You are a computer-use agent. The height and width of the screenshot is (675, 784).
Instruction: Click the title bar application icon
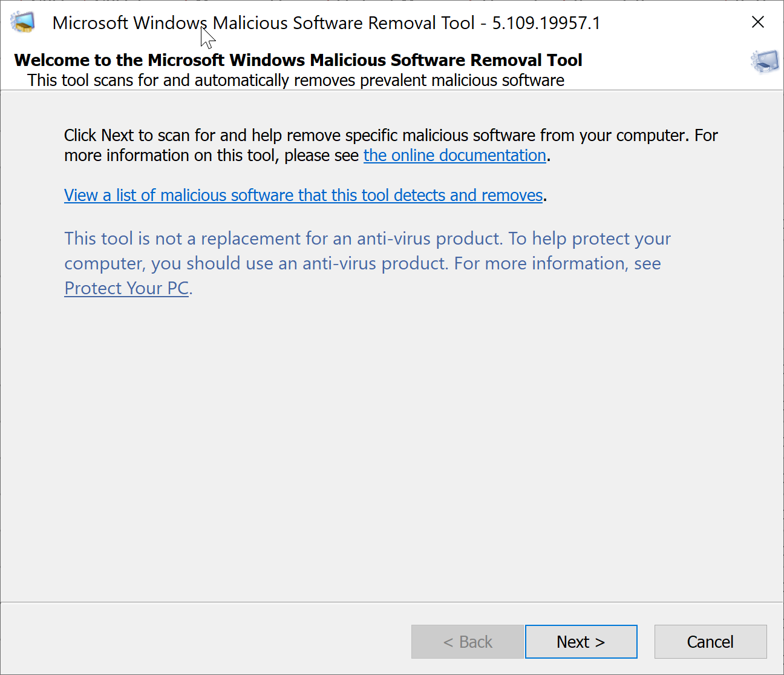click(x=23, y=22)
